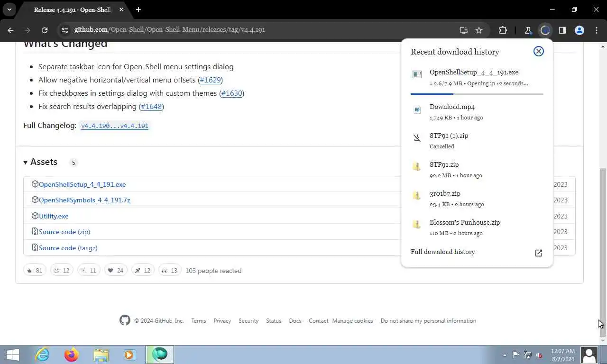Image resolution: width=607 pixels, height=364 pixels.
Task: Open the tab search dropdown arrow
Action: point(9,9)
